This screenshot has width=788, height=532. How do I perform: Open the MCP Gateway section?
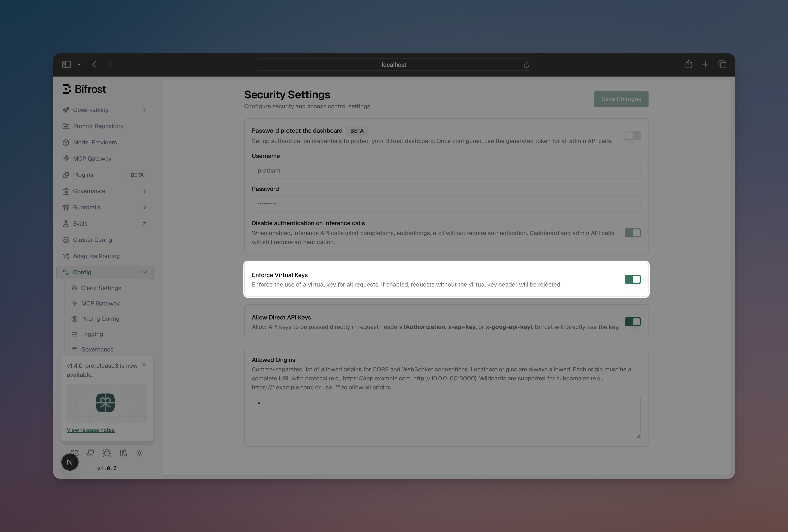(x=92, y=158)
